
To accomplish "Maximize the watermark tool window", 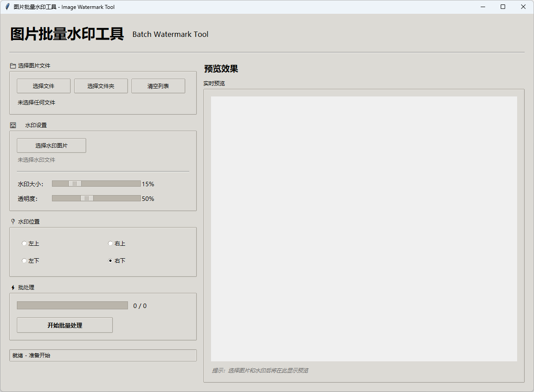I will coord(503,7).
